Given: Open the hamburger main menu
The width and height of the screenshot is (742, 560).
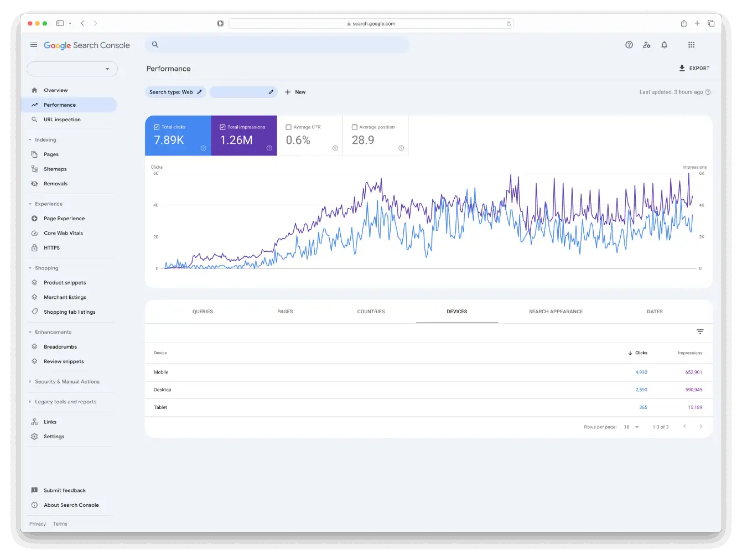Looking at the screenshot, I should click(x=34, y=45).
